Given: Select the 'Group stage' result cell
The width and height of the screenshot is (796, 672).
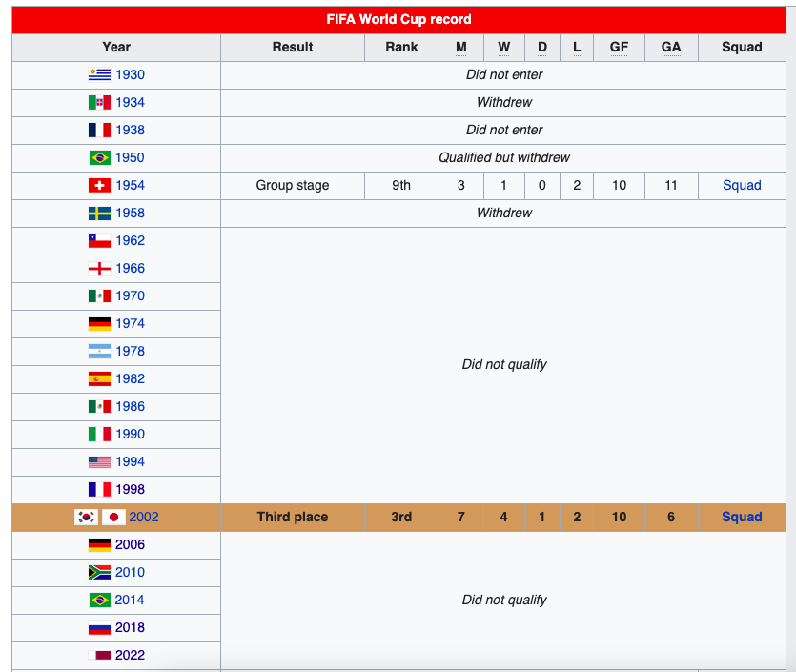Looking at the screenshot, I should point(293,185).
